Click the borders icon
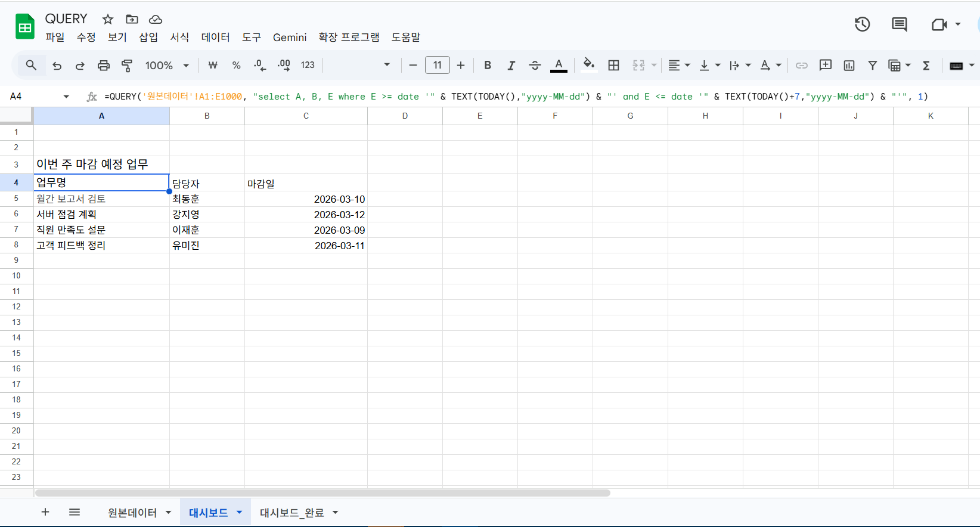This screenshot has height=527, width=980. 613,66
